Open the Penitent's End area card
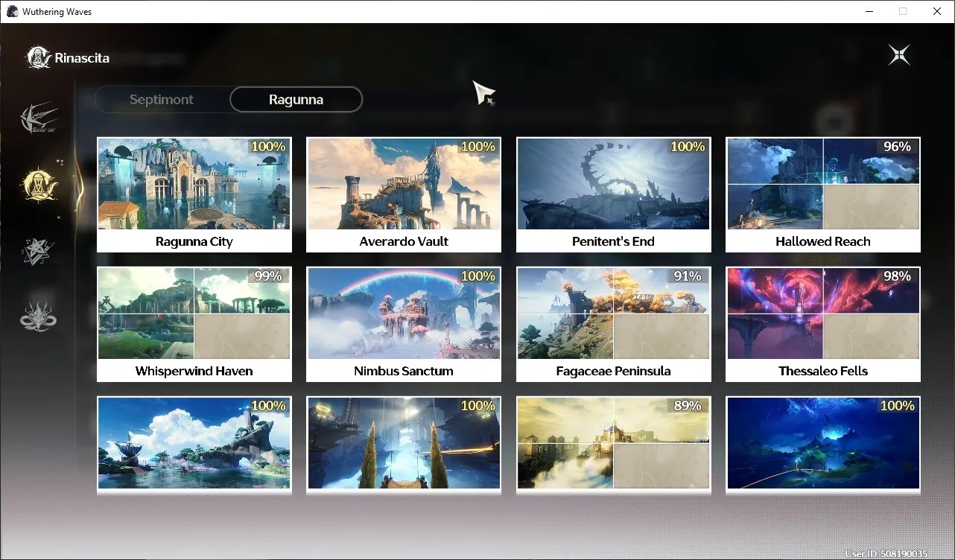955x560 pixels. 613,194
